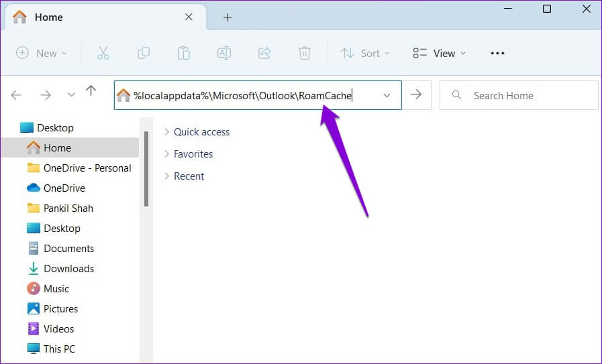Go up one level with up arrow

91,90
